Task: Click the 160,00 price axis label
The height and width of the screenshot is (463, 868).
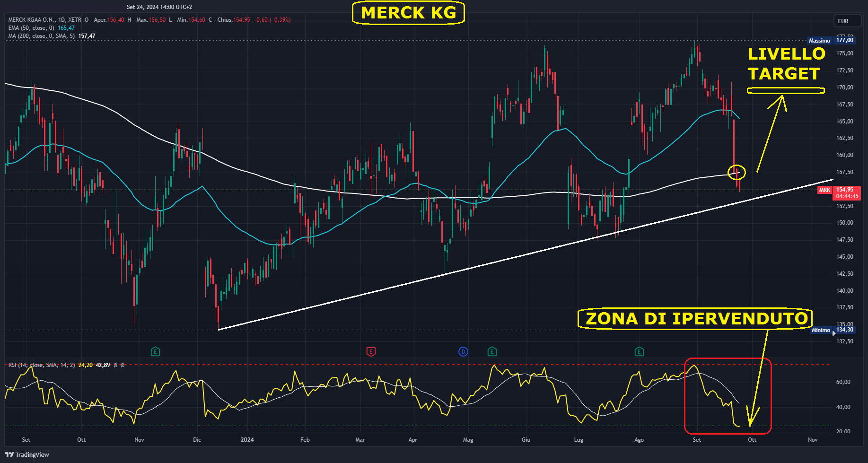Action: (845, 155)
